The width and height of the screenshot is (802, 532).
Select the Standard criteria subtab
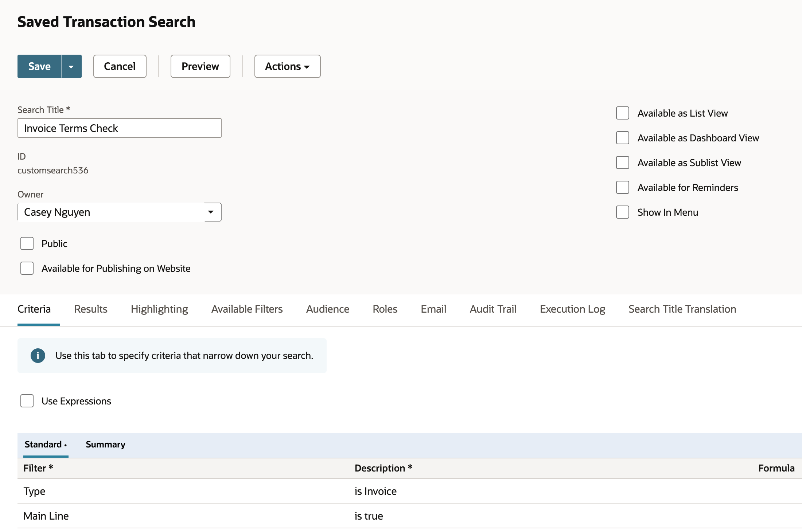(x=46, y=445)
